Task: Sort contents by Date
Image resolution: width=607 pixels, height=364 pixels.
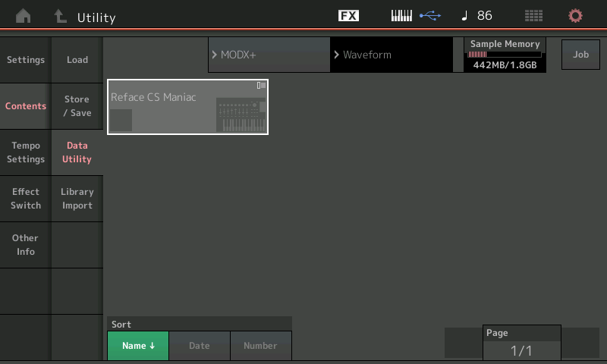Action: [200, 346]
